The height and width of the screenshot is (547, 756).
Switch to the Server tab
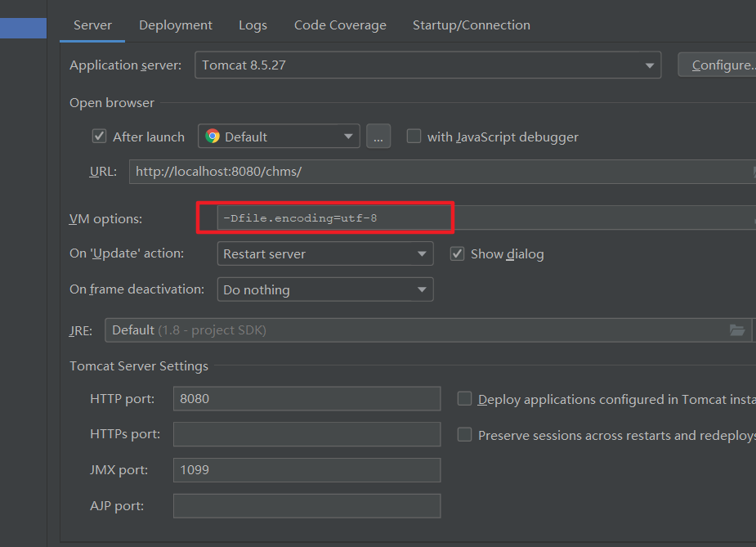[92, 25]
